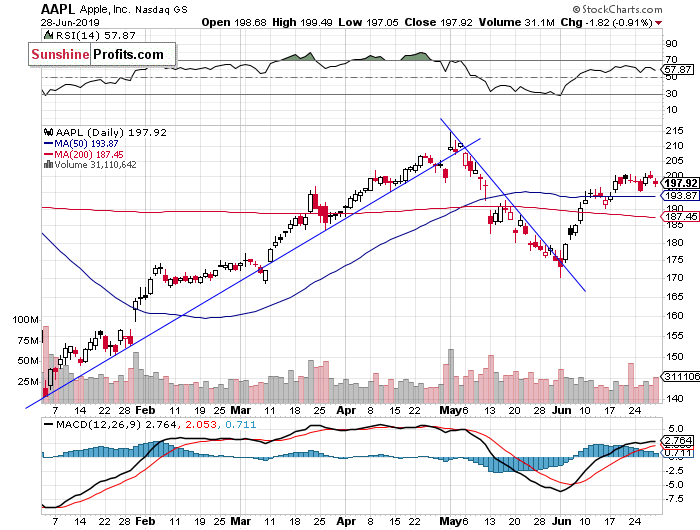Click the 'Low 197.05' value

tap(368, 22)
